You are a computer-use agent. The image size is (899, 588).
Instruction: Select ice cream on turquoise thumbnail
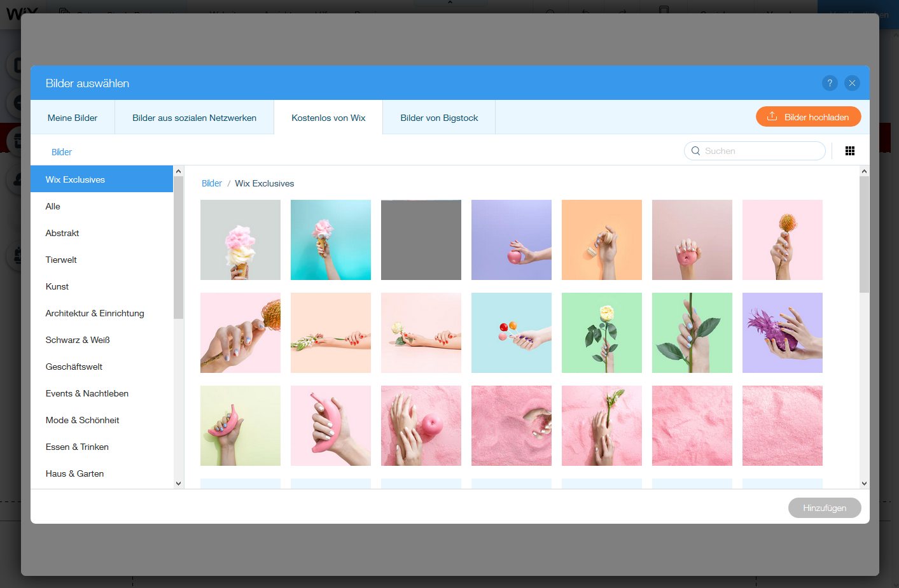331,240
